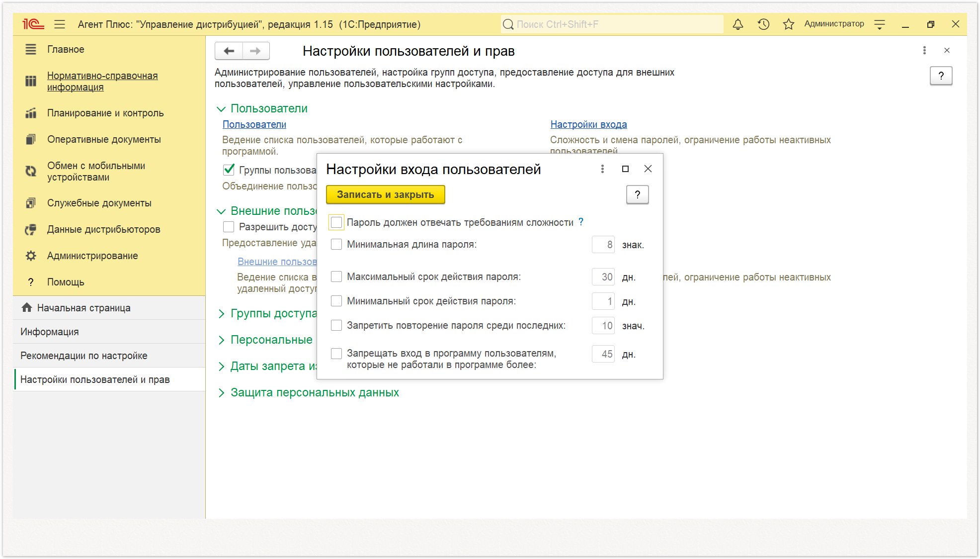Select Настройки пользователей и прав tab
980x559 pixels.
[x=109, y=379]
